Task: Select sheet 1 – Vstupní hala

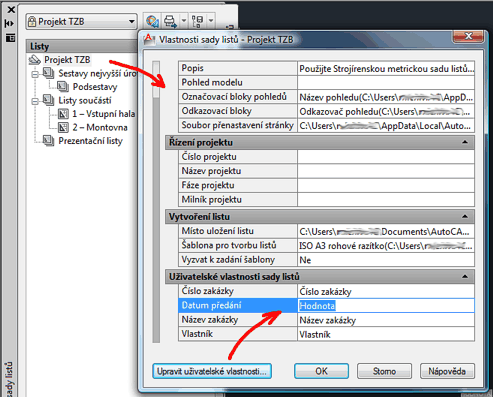Action: (103, 114)
